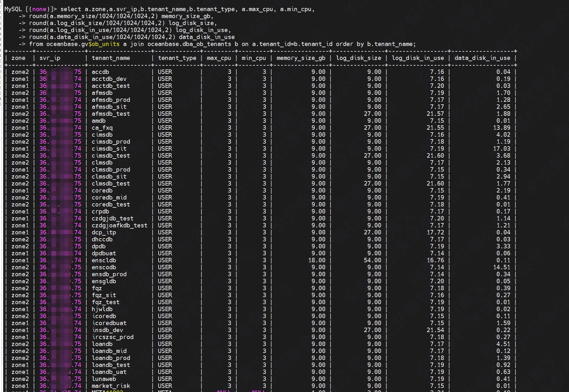Click the log_disk_in_use column header

click(418, 58)
